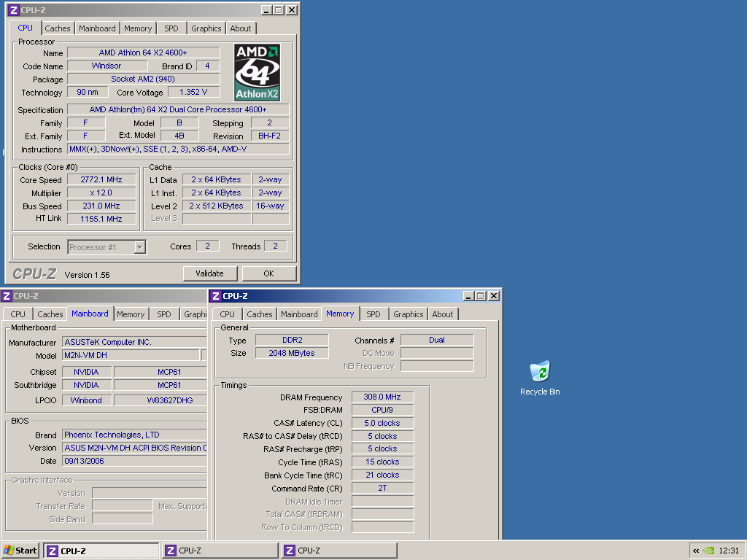Open the Windows Start menu
Image resolution: width=747 pixels, height=560 pixels.
click(x=20, y=551)
